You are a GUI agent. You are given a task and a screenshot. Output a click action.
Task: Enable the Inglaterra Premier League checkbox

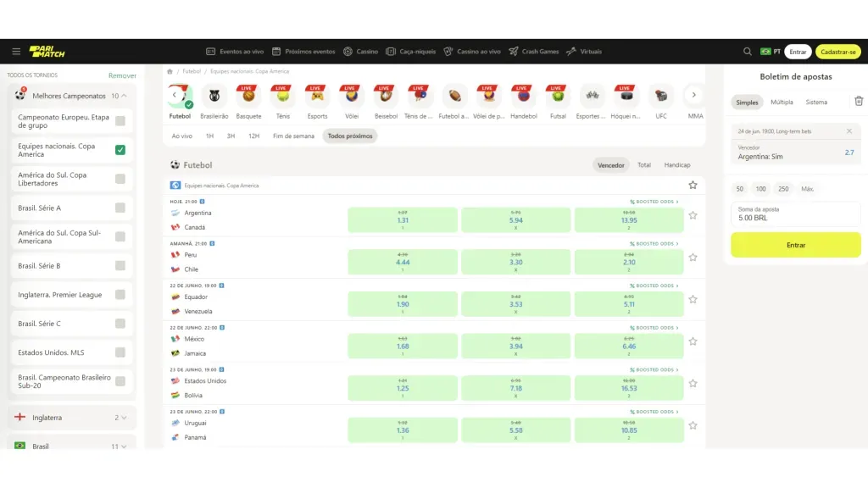point(120,295)
